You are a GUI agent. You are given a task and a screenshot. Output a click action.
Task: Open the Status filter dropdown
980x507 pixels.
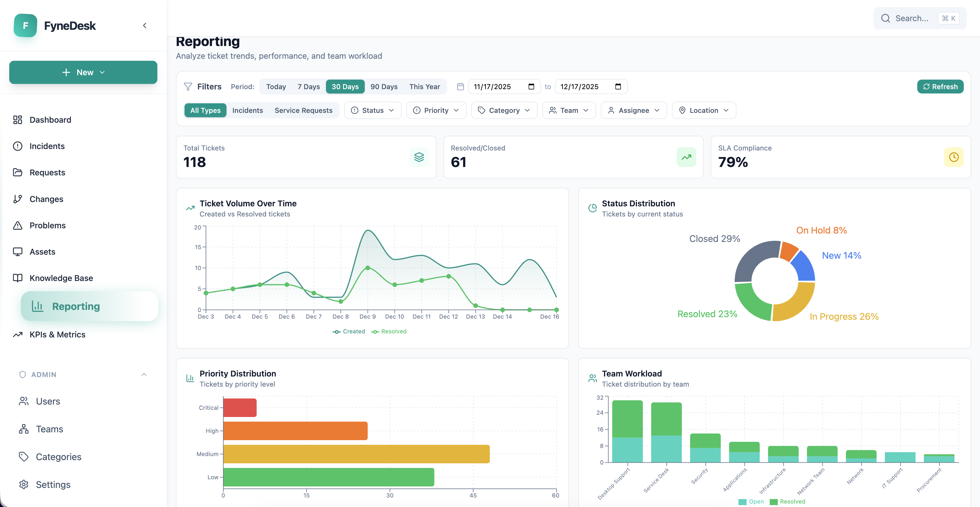tap(373, 110)
